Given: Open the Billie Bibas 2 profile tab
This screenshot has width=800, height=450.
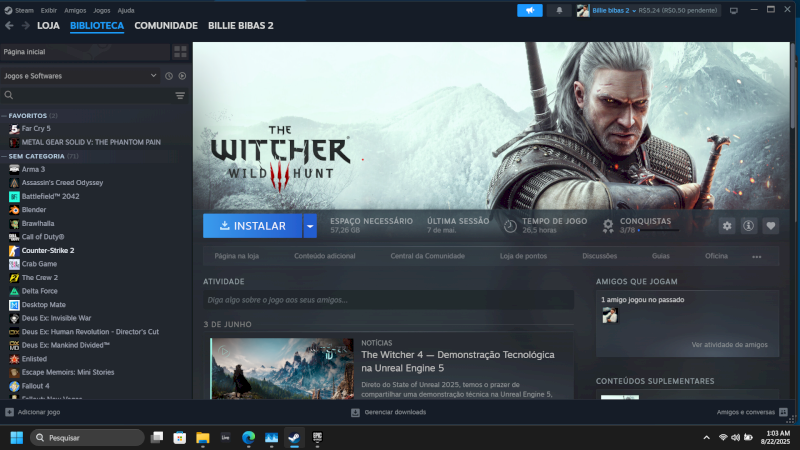Looking at the screenshot, I should (241, 26).
